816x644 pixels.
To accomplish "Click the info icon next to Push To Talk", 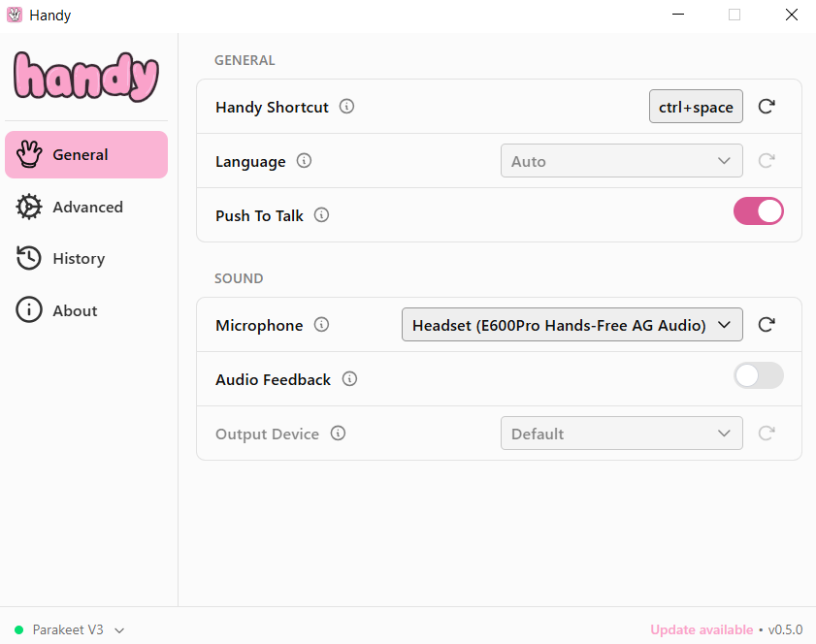I will tap(321, 215).
